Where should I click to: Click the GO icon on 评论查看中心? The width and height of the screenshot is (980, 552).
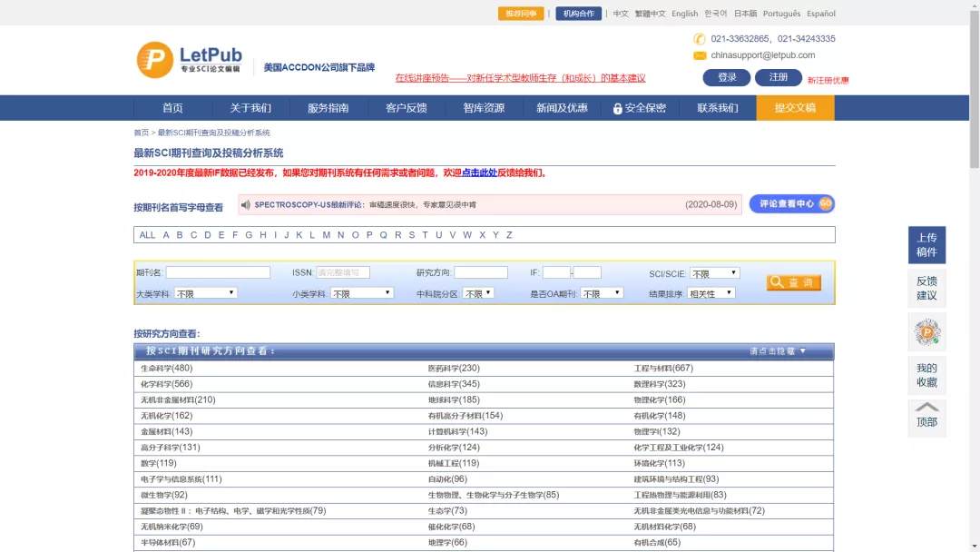tap(826, 203)
